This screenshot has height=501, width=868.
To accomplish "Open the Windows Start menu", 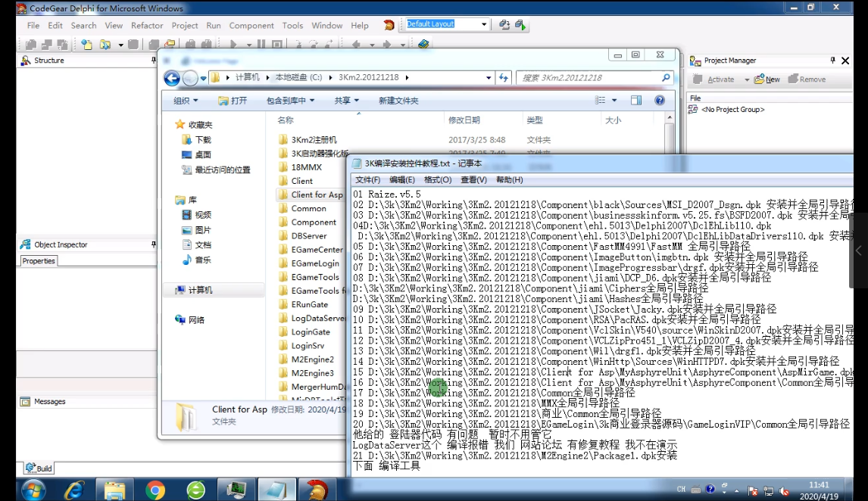I will pyautogui.click(x=34, y=490).
